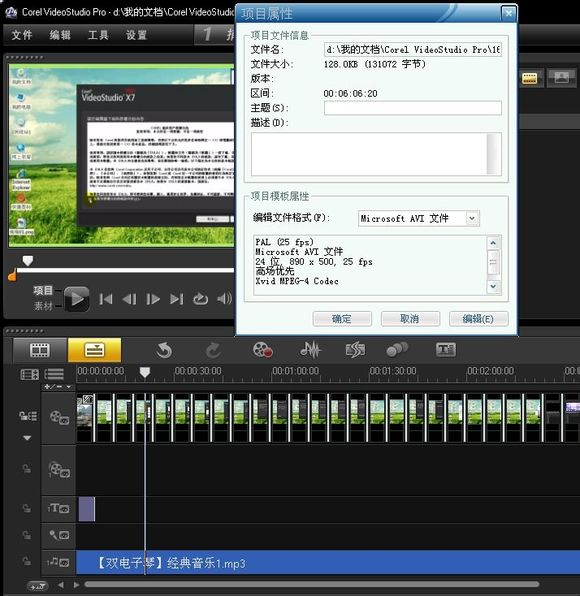Toggle the video track

pos(59,417)
